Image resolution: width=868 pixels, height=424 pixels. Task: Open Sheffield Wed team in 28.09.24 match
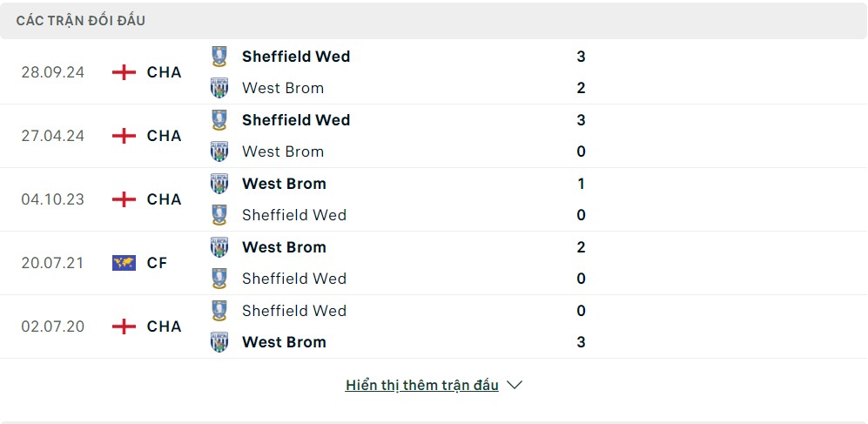(x=296, y=57)
